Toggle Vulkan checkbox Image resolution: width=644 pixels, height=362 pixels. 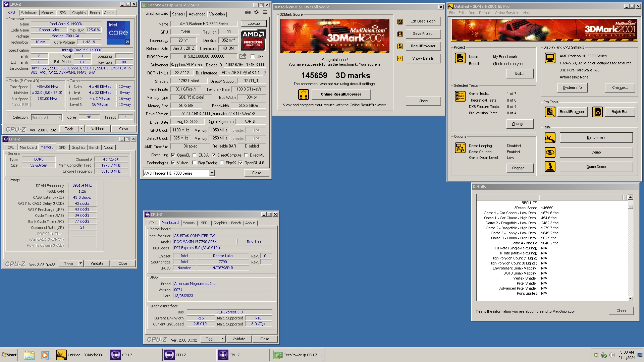[173, 163]
